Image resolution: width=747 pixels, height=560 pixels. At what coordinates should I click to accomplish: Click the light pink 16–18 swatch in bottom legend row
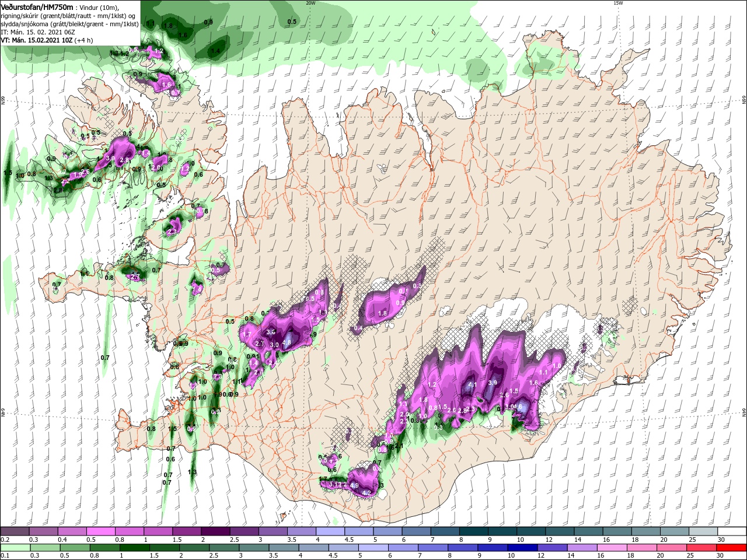coord(613,548)
